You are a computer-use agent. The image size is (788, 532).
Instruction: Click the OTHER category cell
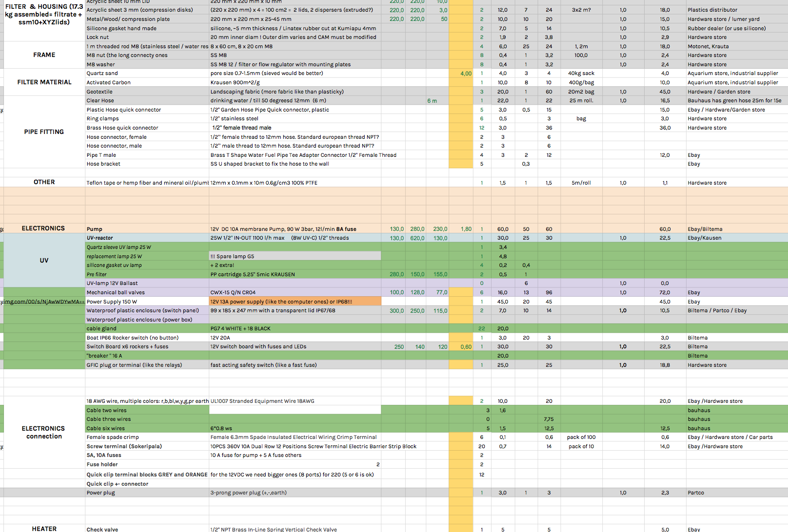[44, 182]
